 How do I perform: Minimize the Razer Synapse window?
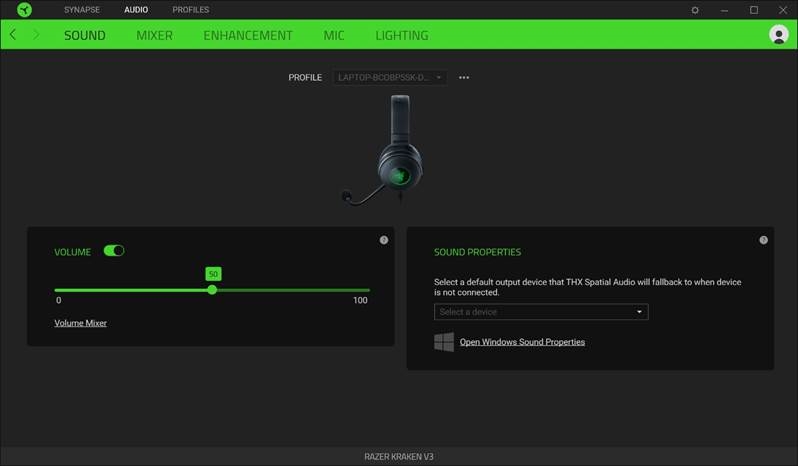(x=724, y=10)
